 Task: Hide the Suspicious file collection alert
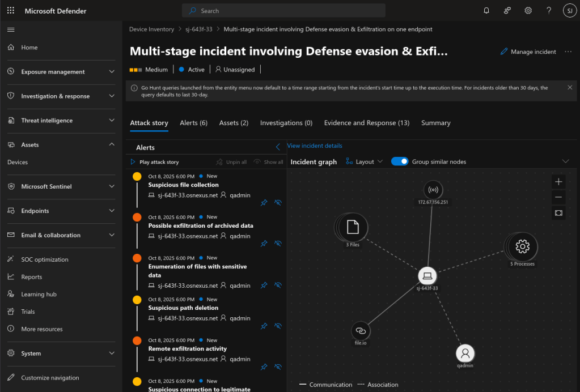coord(278,202)
